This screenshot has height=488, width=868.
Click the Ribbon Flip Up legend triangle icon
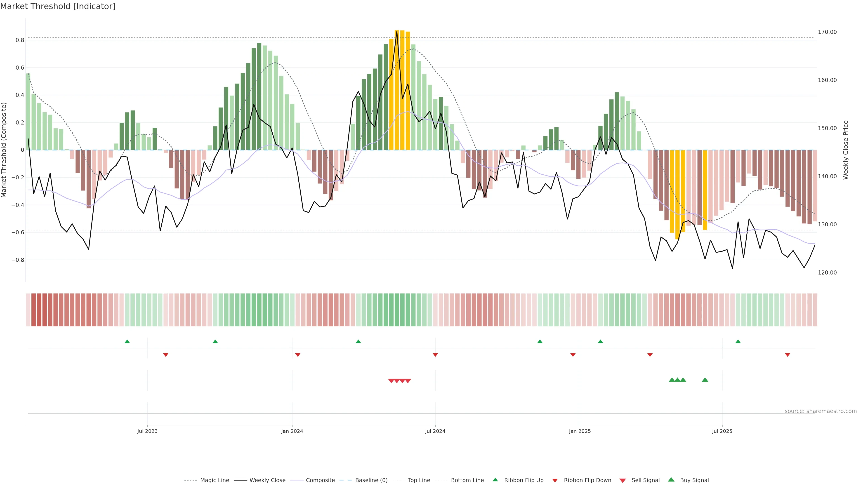coord(495,480)
